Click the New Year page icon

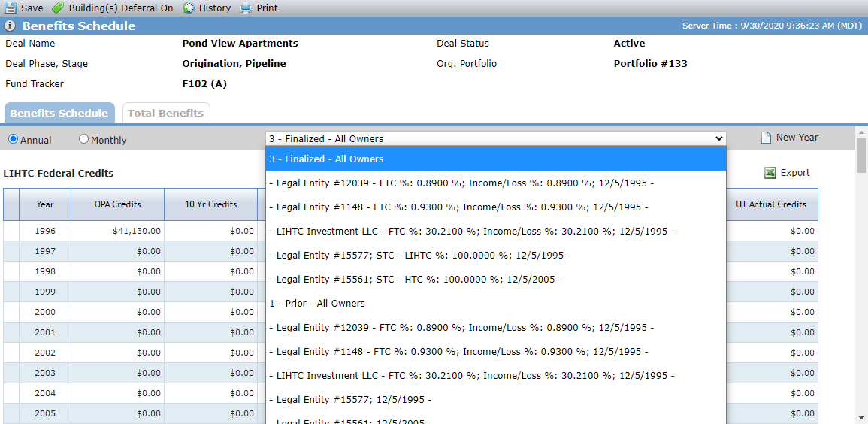click(766, 138)
